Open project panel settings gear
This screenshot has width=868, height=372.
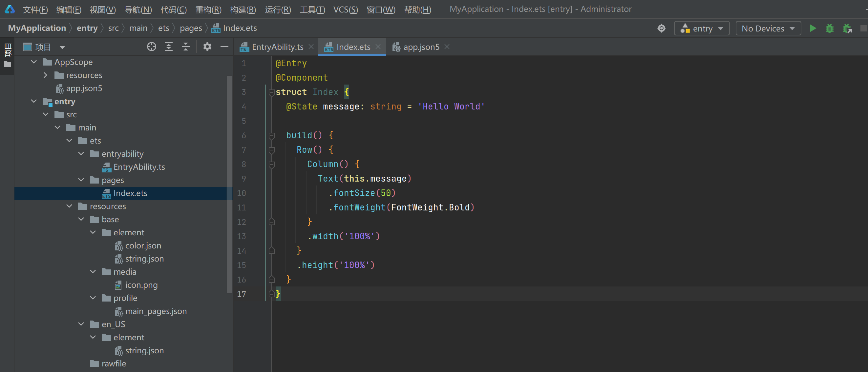(x=207, y=47)
